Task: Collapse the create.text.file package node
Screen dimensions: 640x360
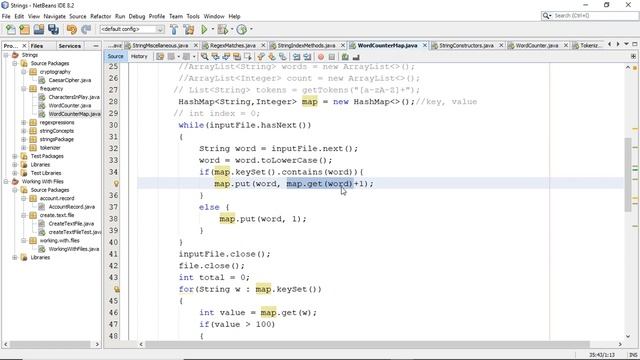Action: point(24,215)
